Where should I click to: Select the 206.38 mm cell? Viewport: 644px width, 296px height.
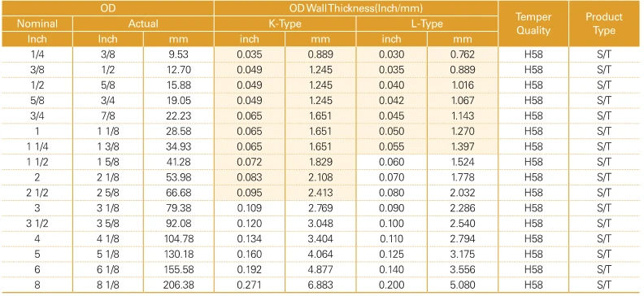coord(179,285)
